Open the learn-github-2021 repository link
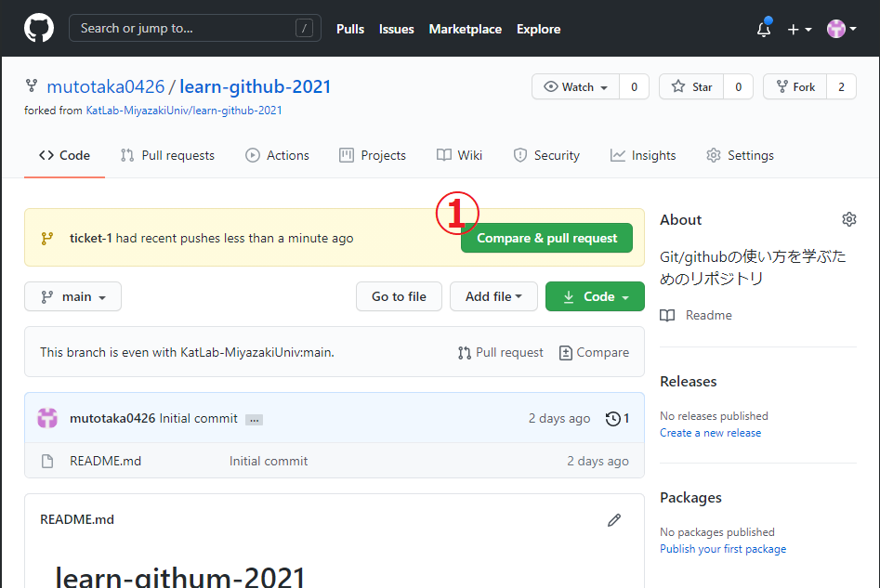Screen dimensions: 880x588 [256, 87]
